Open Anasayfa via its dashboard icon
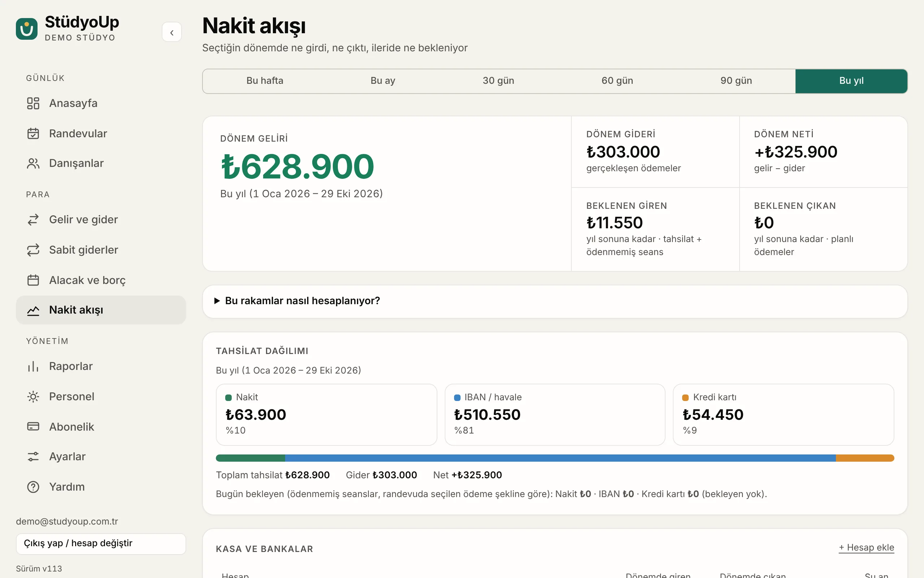The image size is (924, 578). click(33, 103)
